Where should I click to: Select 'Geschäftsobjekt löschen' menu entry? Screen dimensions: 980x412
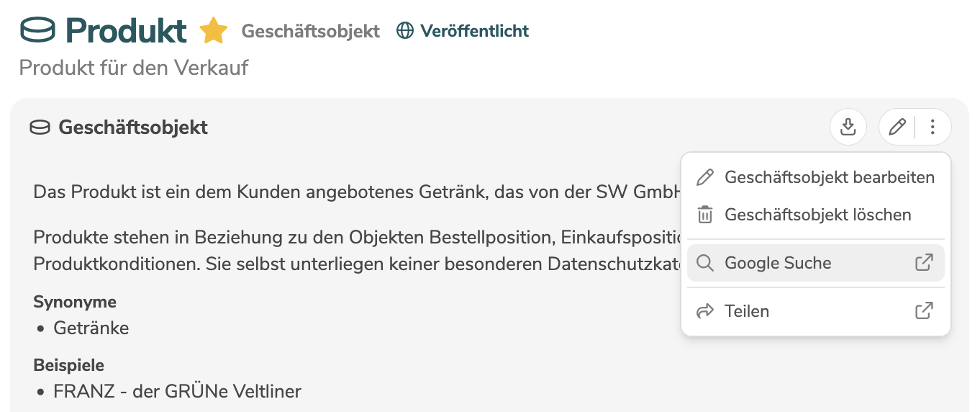pyautogui.click(x=817, y=215)
